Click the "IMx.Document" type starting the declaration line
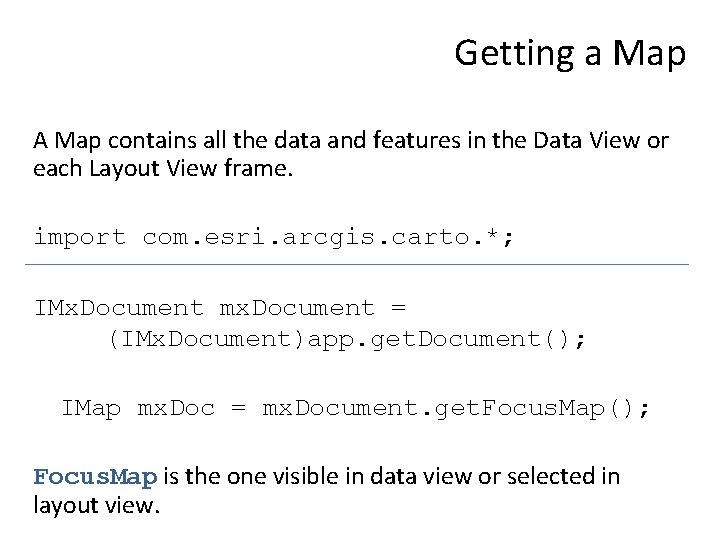This screenshot has width=720, height=540. pyautogui.click(x=118, y=308)
